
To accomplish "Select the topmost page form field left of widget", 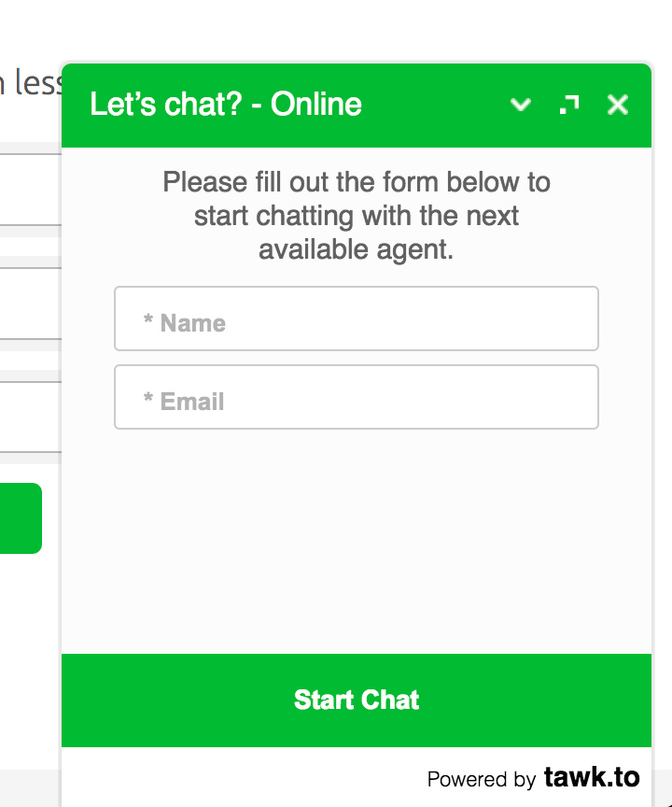I will pyautogui.click(x=31, y=190).
